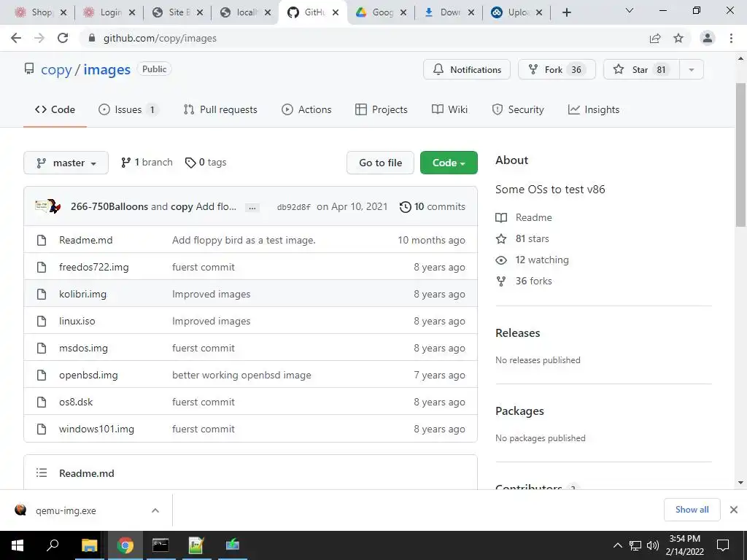Click the file icon next to windows101.img

pyautogui.click(x=42, y=429)
